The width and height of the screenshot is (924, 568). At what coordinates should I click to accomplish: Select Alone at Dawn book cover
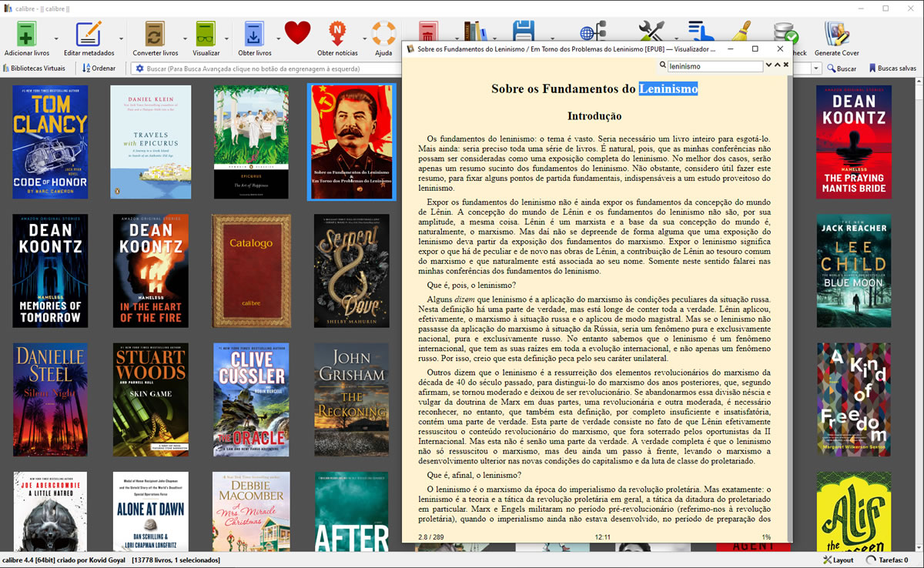(x=151, y=511)
